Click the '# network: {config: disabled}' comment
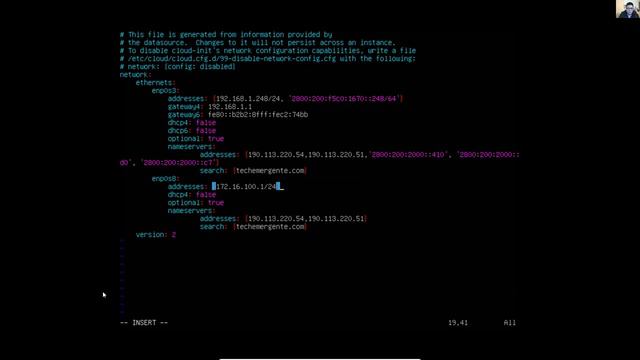640x360 pixels. coord(178,67)
